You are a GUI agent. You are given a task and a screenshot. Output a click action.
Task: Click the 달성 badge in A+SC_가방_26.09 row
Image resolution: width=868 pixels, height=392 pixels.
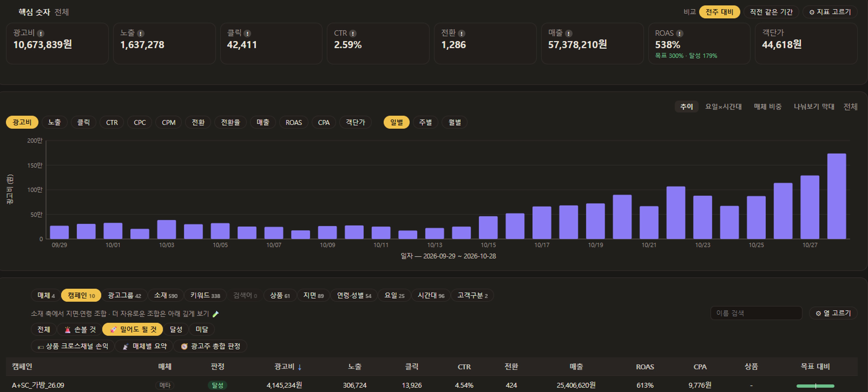(x=217, y=385)
